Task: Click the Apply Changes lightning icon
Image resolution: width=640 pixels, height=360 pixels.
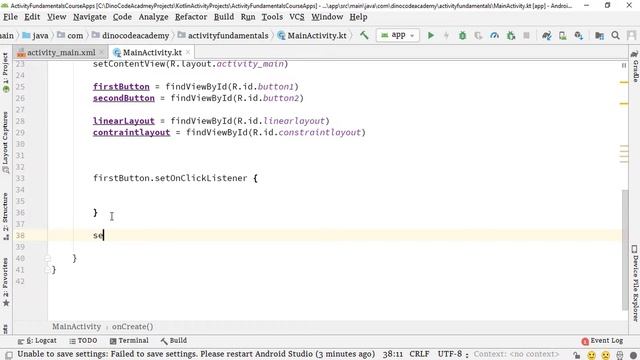Action: pos(446,36)
